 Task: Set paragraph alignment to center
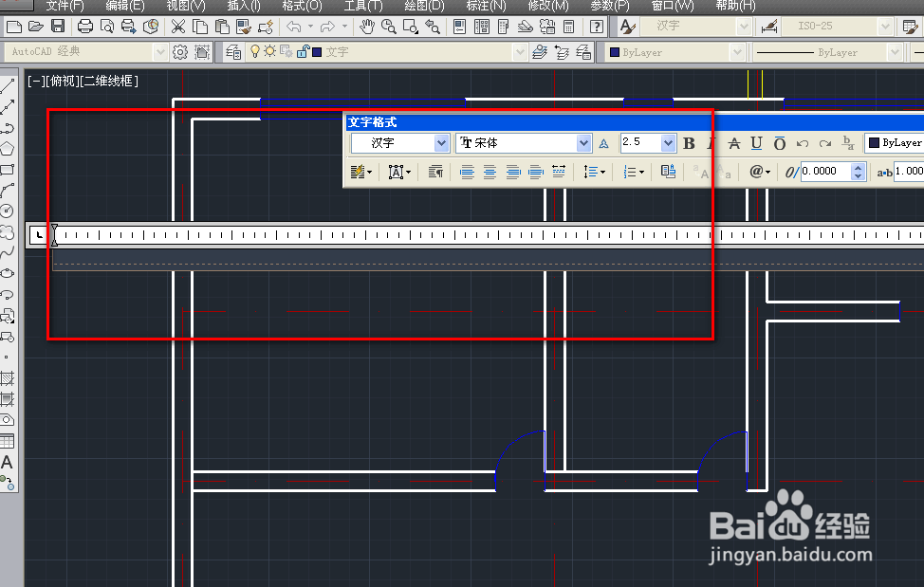pyautogui.click(x=490, y=172)
